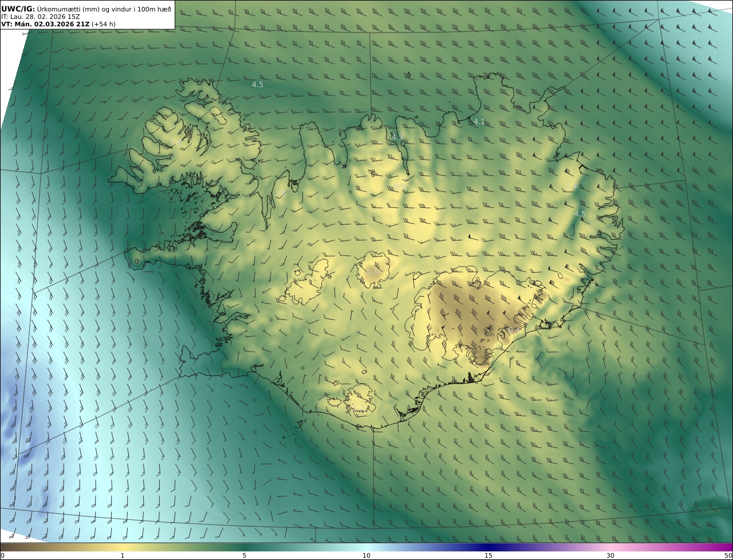Click the 4.1 value on the north coast
This screenshot has height=560, width=733.
pos(479,121)
